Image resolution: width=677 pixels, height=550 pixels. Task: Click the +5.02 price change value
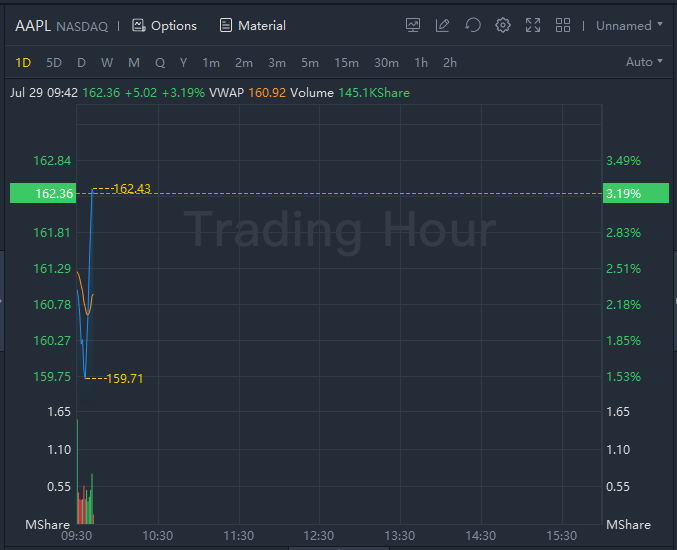pyautogui.click(x=141, y=93)
